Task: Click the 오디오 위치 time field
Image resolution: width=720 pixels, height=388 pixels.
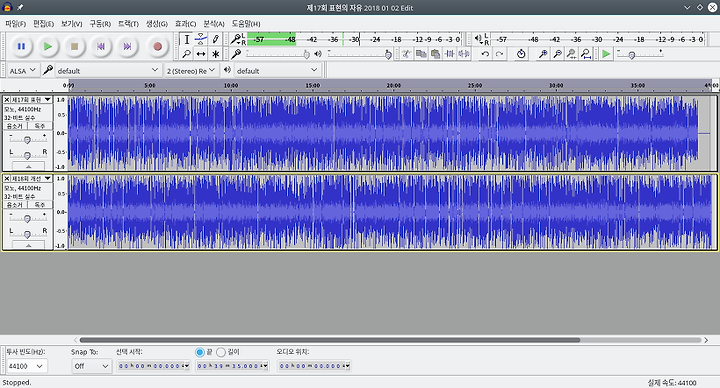Action: click(315, 366)
